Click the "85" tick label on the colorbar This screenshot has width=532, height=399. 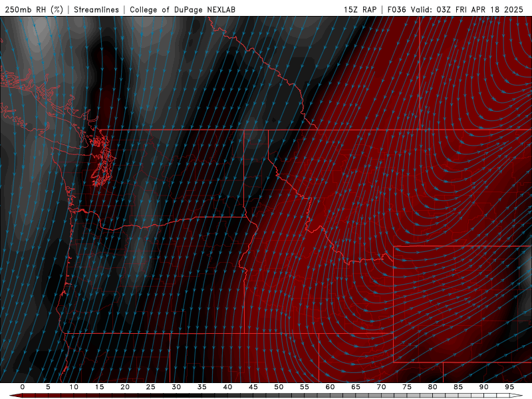tap(458, 387)
